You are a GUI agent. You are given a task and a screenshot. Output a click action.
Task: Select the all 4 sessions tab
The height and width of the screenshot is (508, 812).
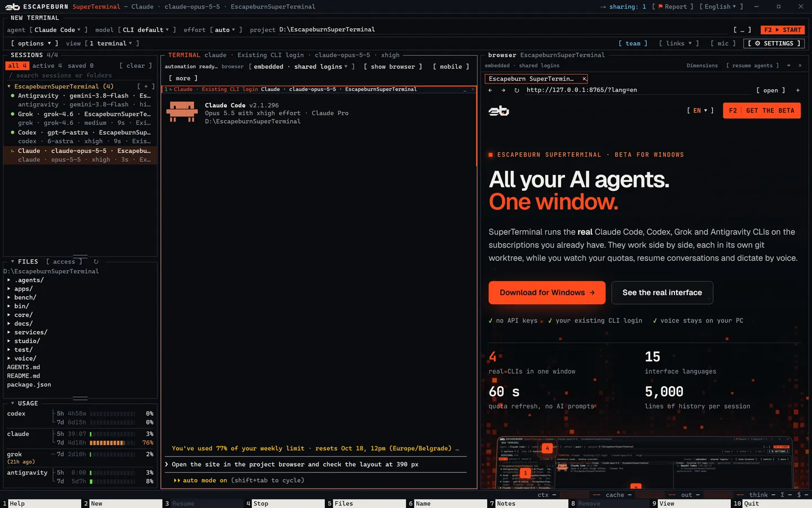coord(17,66)
